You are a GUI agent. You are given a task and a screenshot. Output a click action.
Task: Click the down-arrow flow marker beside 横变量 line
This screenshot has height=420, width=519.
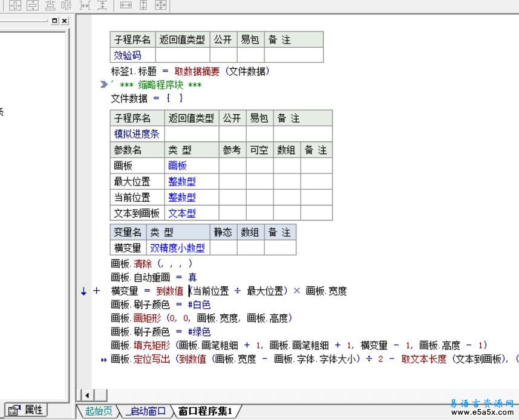pos(83,291)
